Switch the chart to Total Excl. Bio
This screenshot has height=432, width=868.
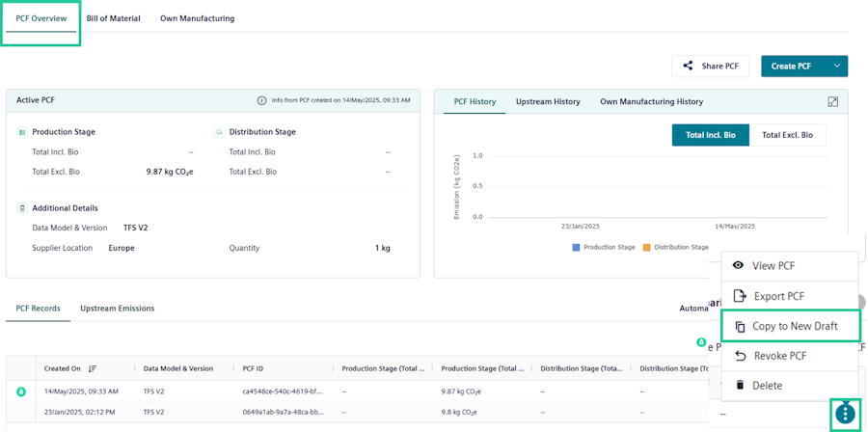click(x=787, y=135)
